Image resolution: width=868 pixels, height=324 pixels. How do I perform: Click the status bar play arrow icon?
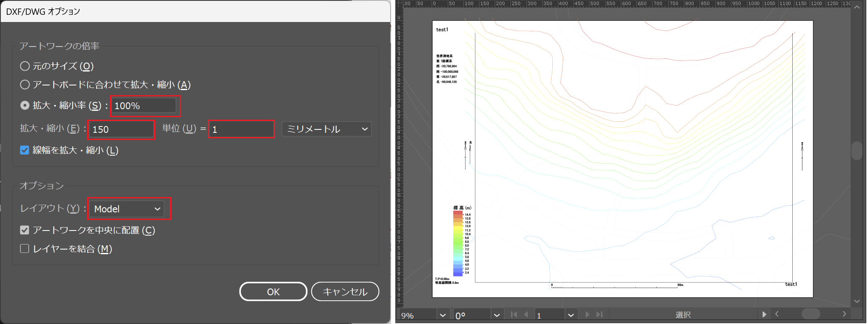tap(764, 314)
